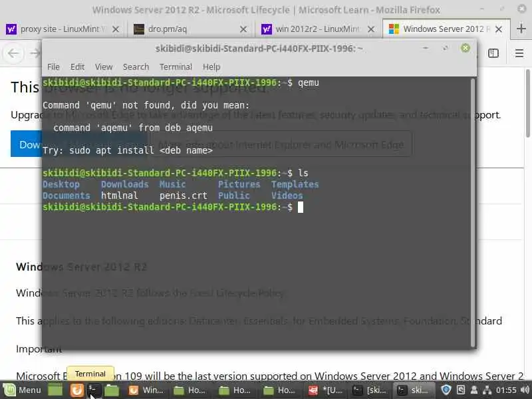Click the 'Downloads' directory in ls output
532x399 pixels.
tap(124, 184)
